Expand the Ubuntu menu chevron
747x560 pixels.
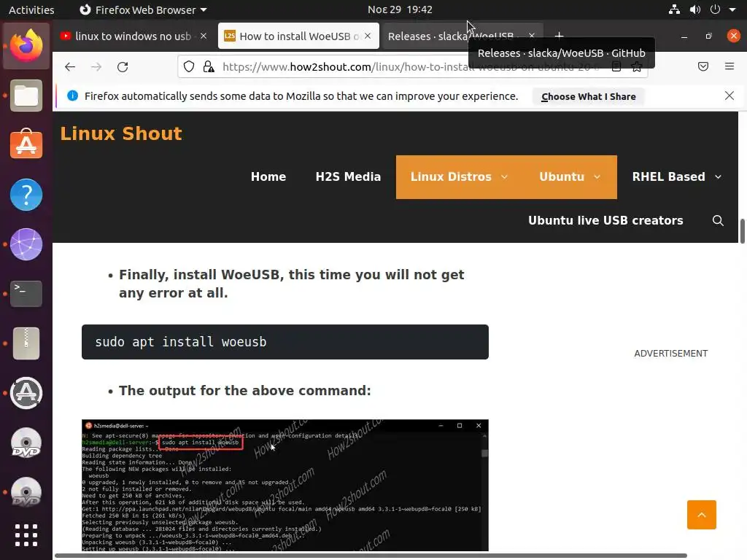[x=597, y=177]
